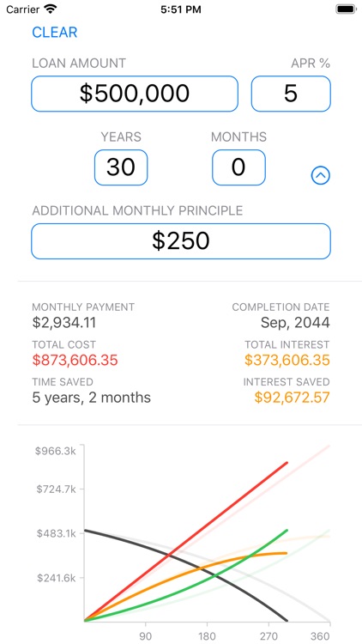Image resolution: width=362 pixels, height=644 pixels.
Task: Tap the $2,934.11 monthly payment value
Action: tap(64, 323)
